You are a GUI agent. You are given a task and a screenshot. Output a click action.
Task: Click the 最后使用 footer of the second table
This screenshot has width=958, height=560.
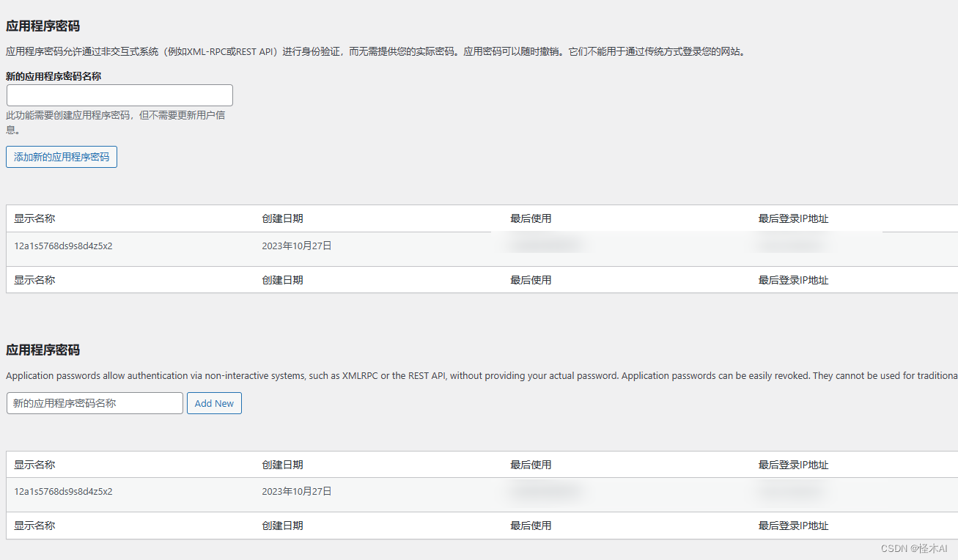(531, 526)
